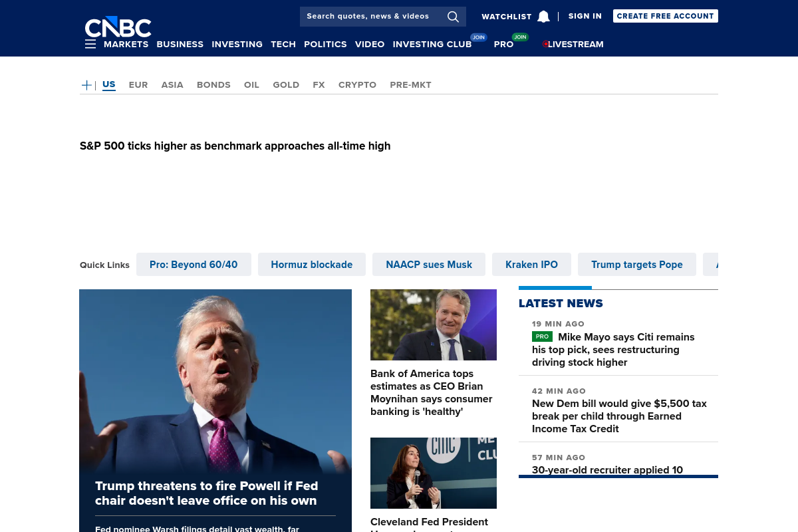Open S&P 500 ticks higher headline
The width and height of the screenshot is (798, 532).
pyautogui.click(x=235, y=146)
